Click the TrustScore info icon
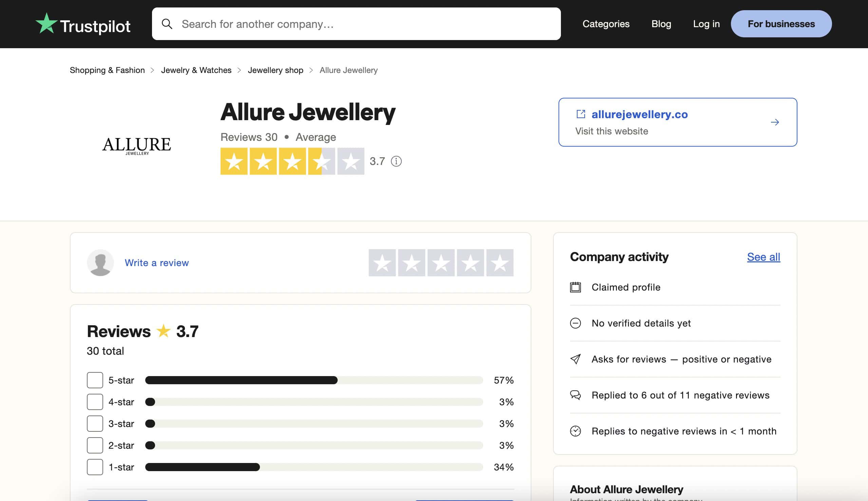The image size is (868, 501). coord(396,161)
